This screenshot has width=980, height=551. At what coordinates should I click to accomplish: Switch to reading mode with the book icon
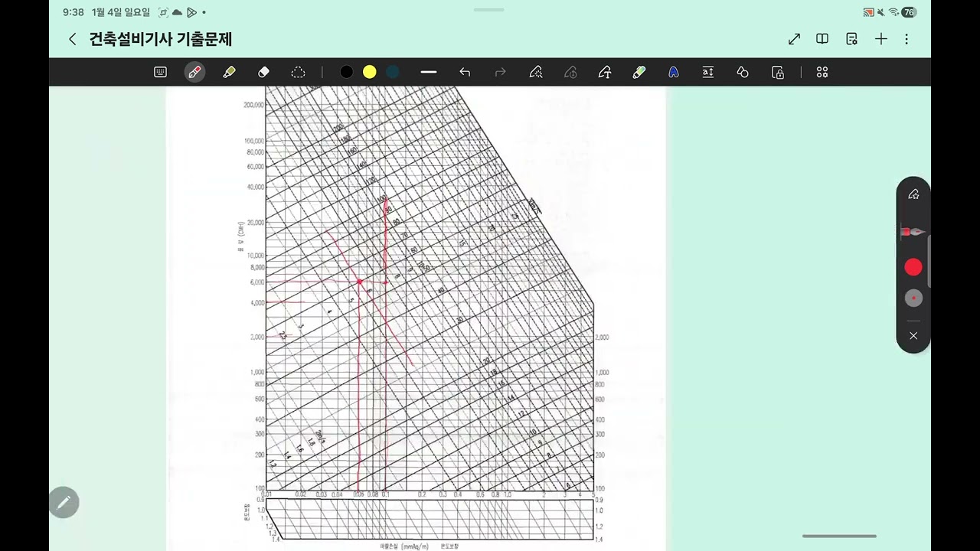pos(822,39)
